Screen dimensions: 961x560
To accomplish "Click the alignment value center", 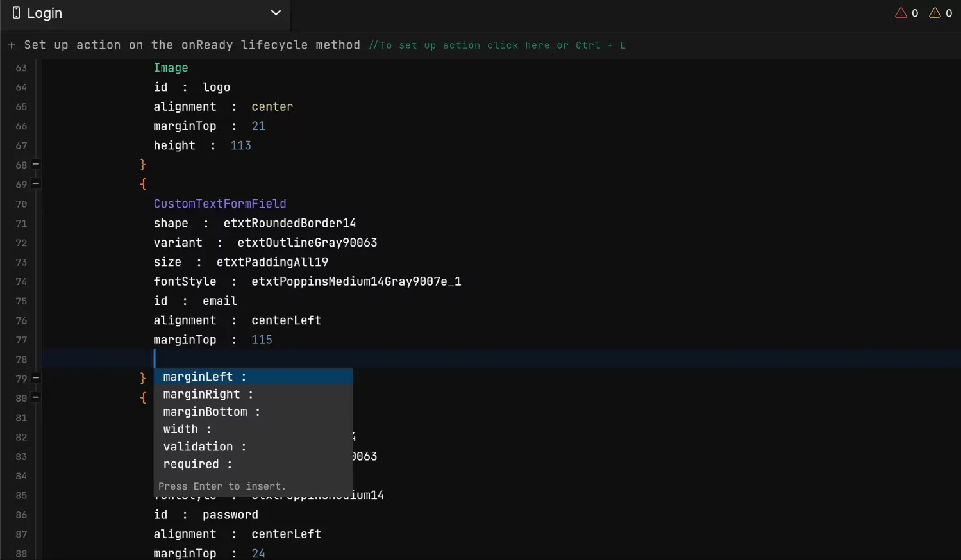I will 272,106.
